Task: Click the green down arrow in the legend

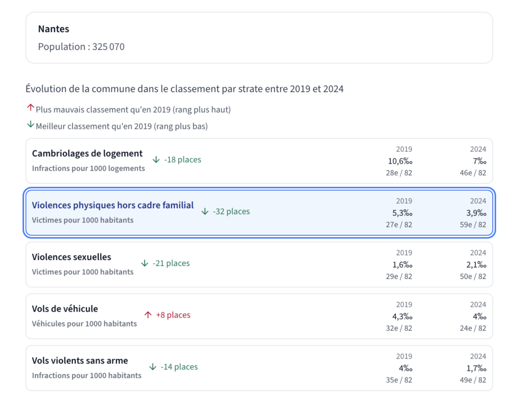Action: coord(30,125)
